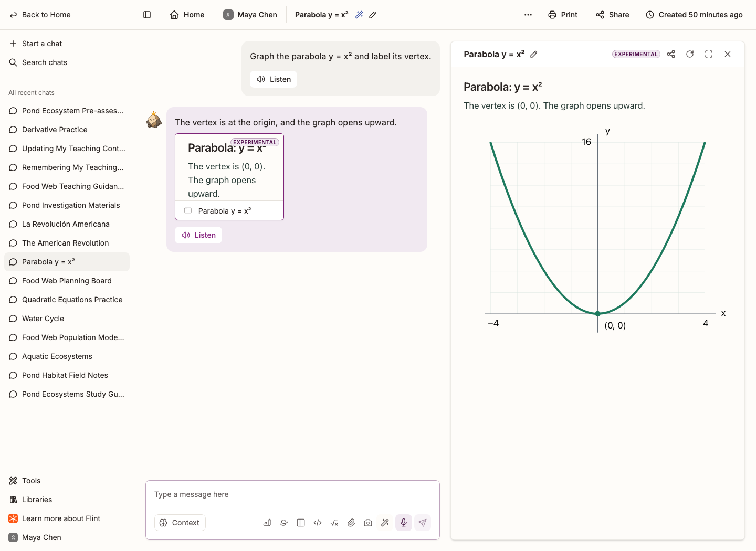The height and width of the screenshot is (551, 756).
Task: Open the three-dots more options menu
Action: point(528,15)
